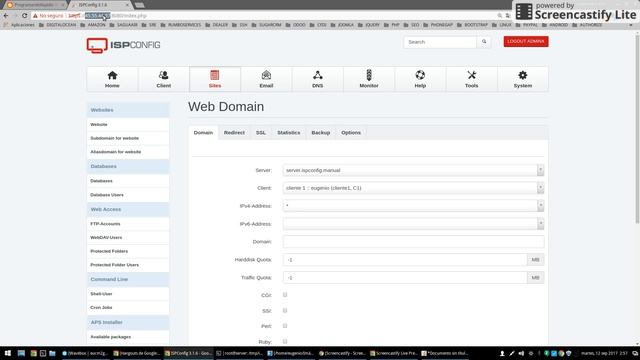Open the PAYPAL bookmark folder
This screenshot has width=640, height=360.
point(527,25)
